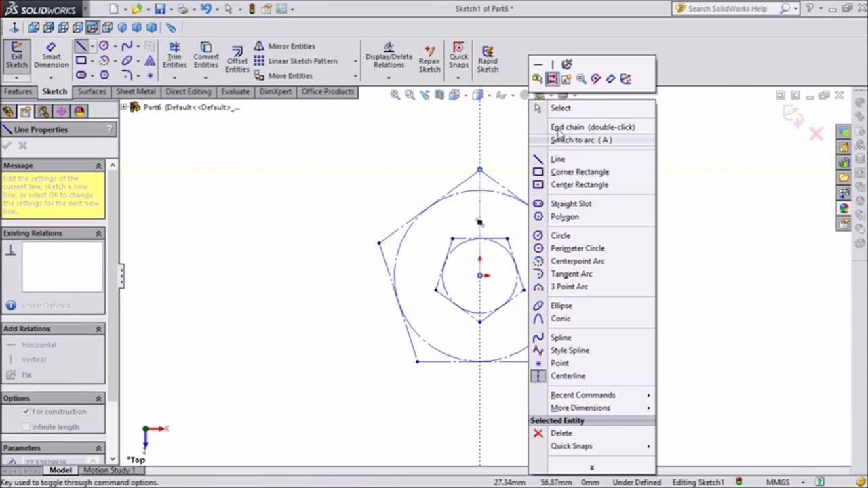The image size is (868, 488).
Task: Click End chain (double-click) menu item
Action: click(x=592, y=127)
